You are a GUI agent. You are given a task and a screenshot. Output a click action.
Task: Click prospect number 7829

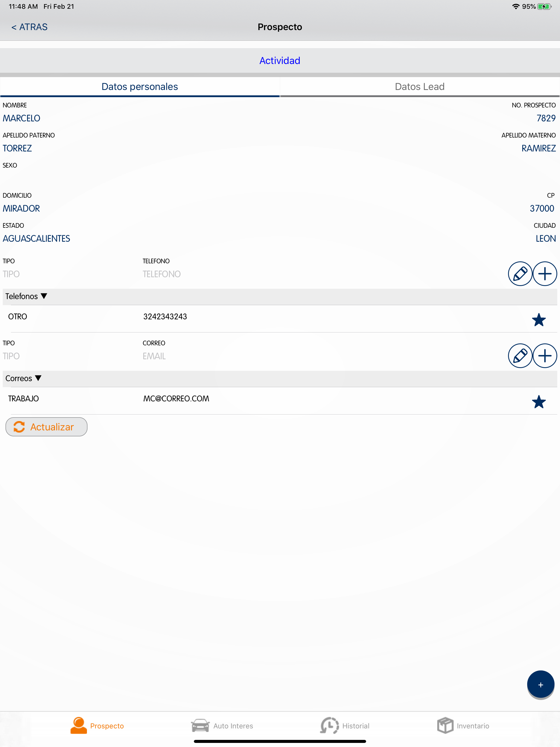(x=546, y=118)
